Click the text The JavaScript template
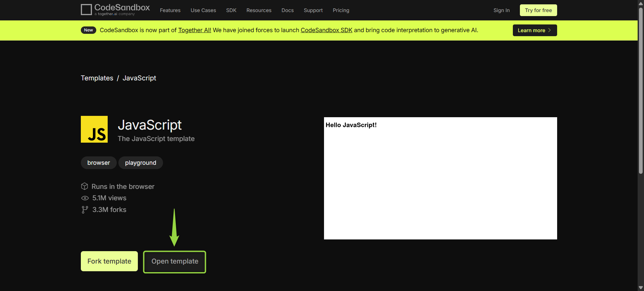 (x=156, y=139)
